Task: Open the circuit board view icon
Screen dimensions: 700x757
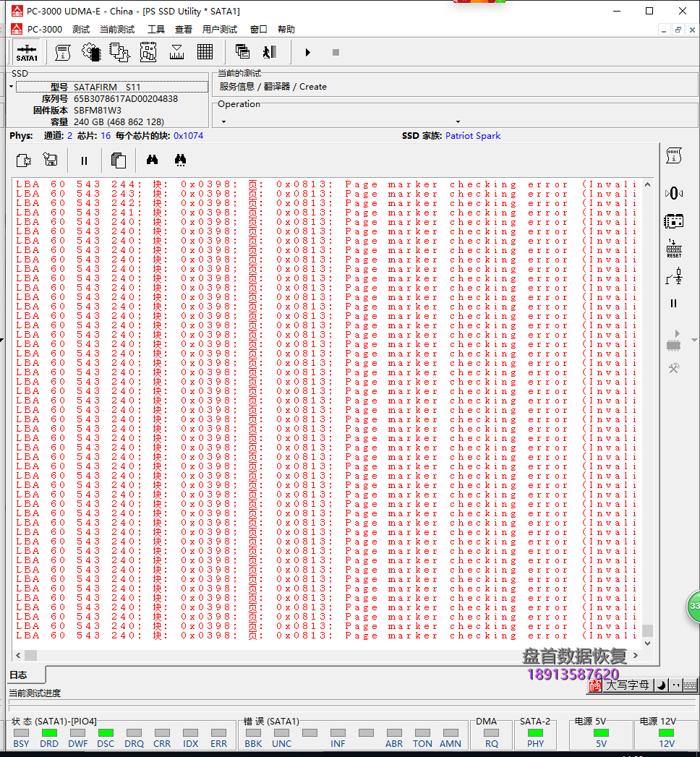Action: [x=148, y=52]
